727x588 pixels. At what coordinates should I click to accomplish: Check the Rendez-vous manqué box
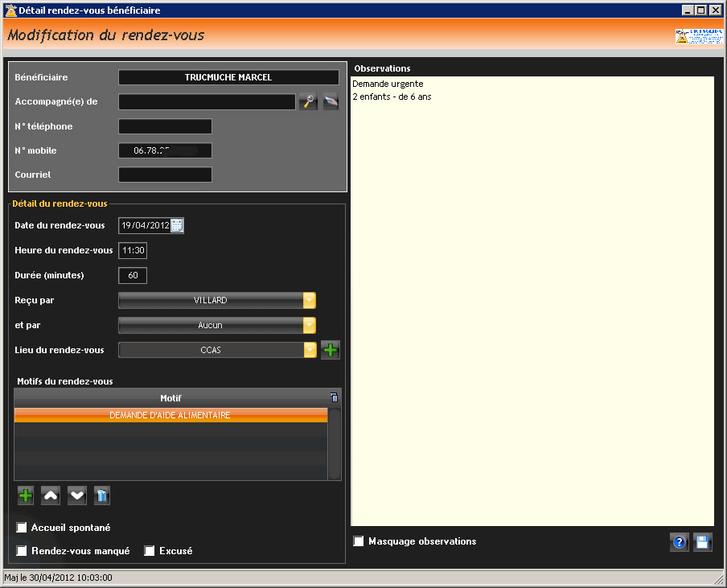[x=22, y=551]
